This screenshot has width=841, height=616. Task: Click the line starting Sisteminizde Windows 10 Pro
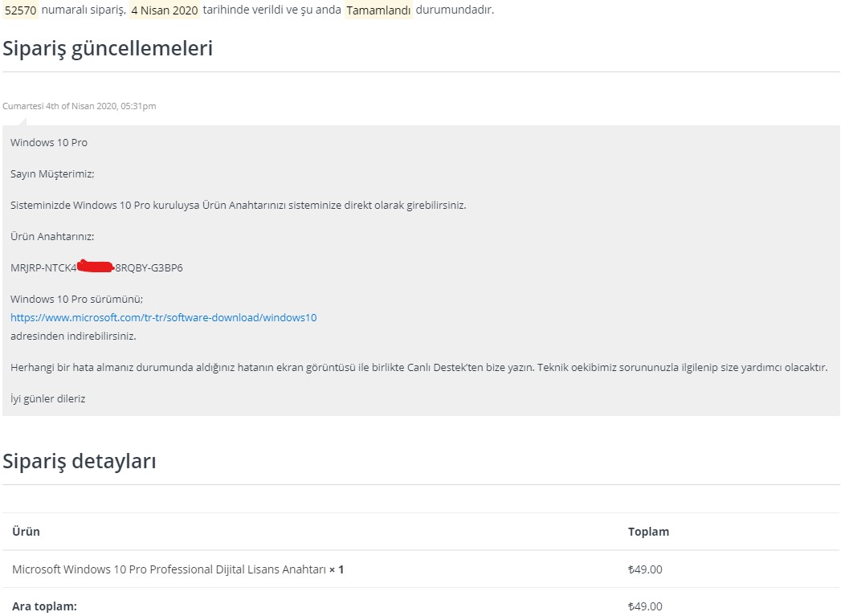tap(238, 206)
